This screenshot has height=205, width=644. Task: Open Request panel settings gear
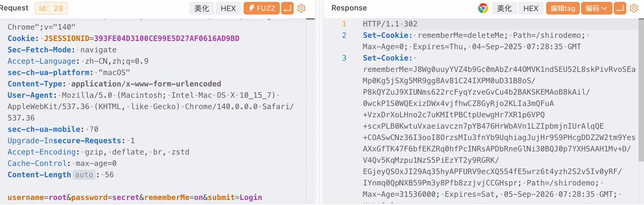301,8
